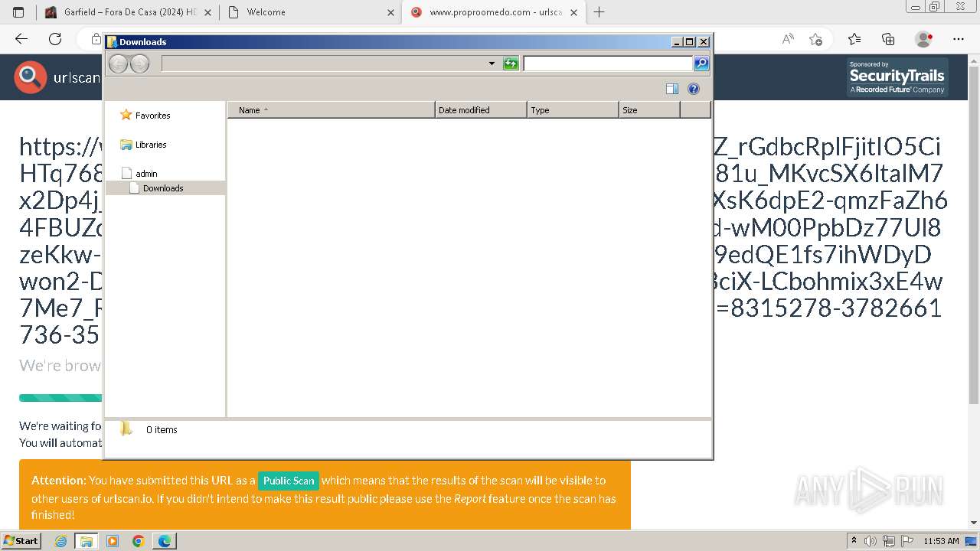Open the Windows Start menu
The width and height of the screenshot is (980, 551).
21,541
